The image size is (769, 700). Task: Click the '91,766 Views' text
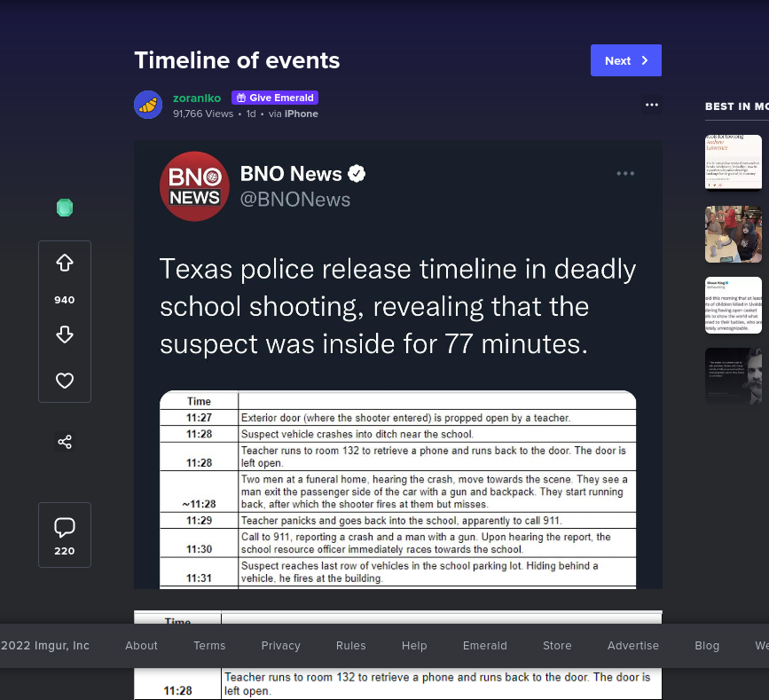[203, 114]
